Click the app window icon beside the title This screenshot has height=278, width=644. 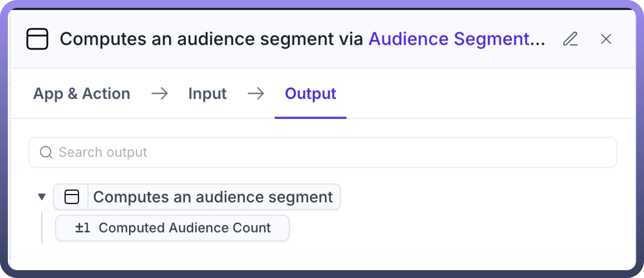coord(37,39)
